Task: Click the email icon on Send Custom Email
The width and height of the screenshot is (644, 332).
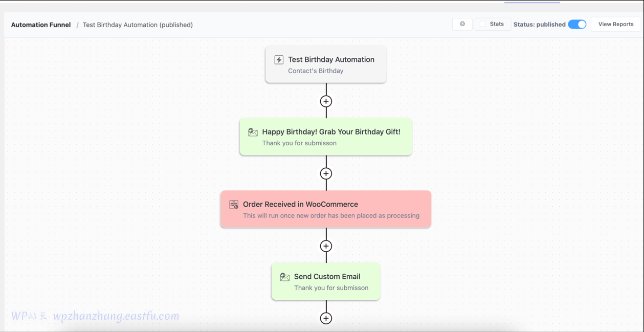Action: tap(285, 277)
